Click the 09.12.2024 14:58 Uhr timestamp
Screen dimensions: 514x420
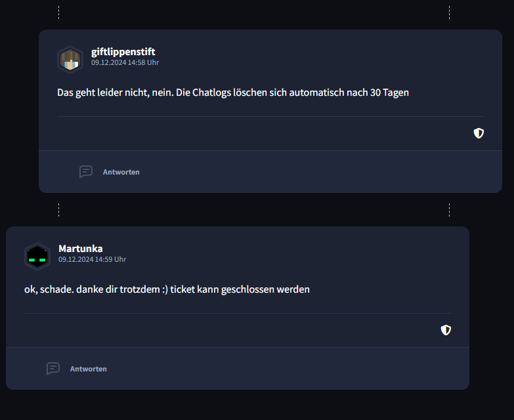coord(125,62)
